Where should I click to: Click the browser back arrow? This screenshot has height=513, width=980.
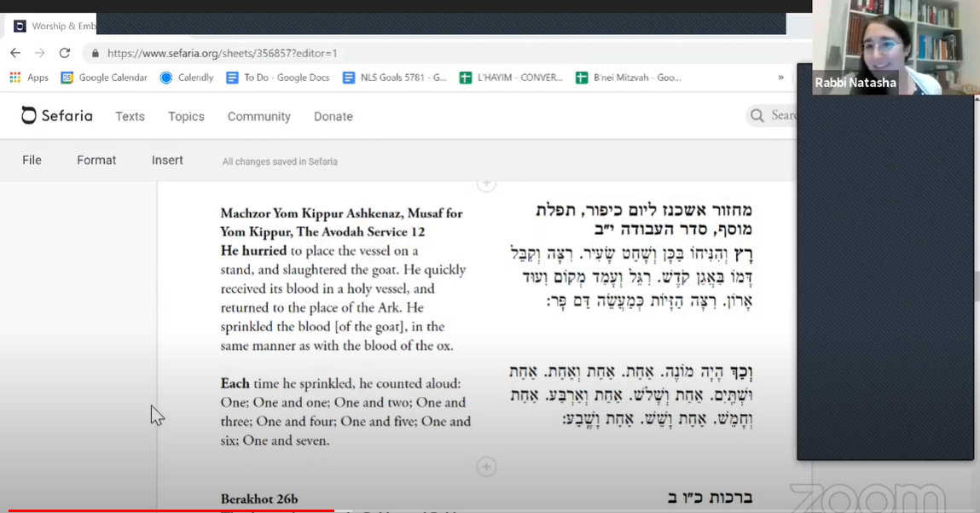pos(15,53)
